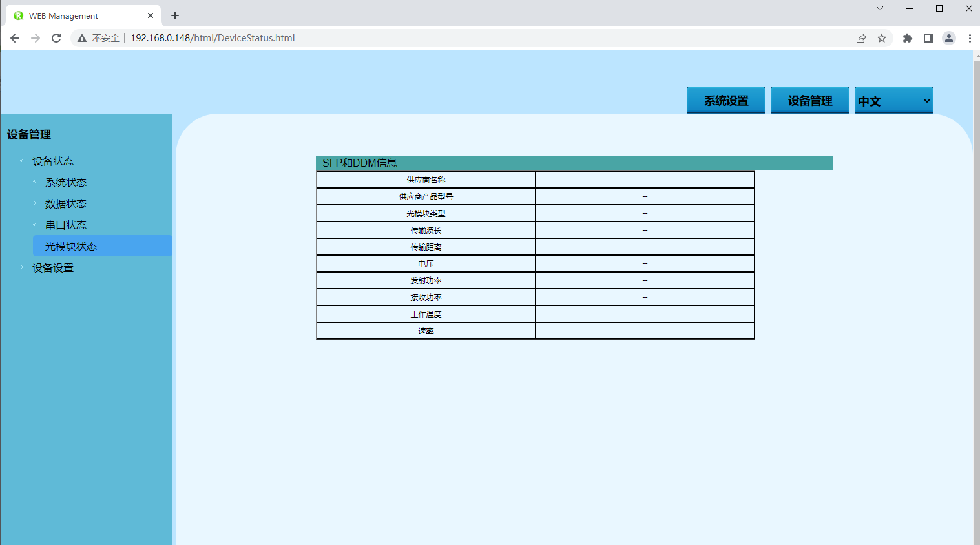Viewport: 980px width, 545px height.
Task: Click the browser back arrow
Action: [x=15, y=38]
